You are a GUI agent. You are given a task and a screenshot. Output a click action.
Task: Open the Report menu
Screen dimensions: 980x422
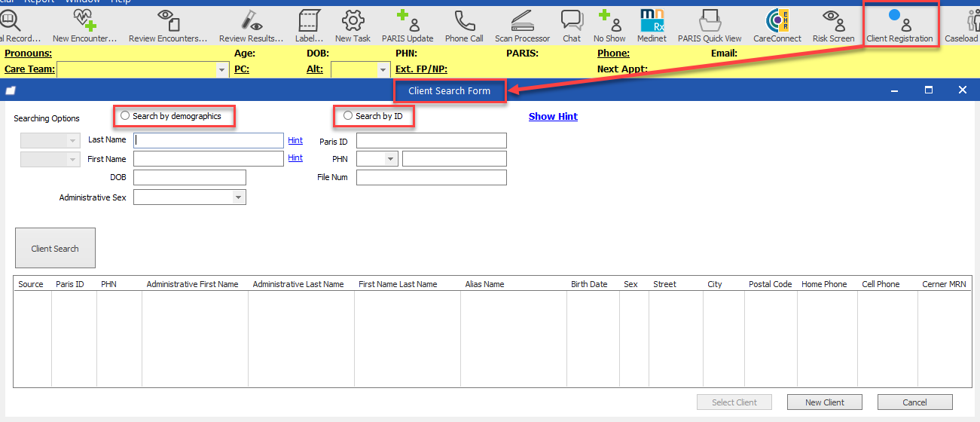[x=38, y=2]
